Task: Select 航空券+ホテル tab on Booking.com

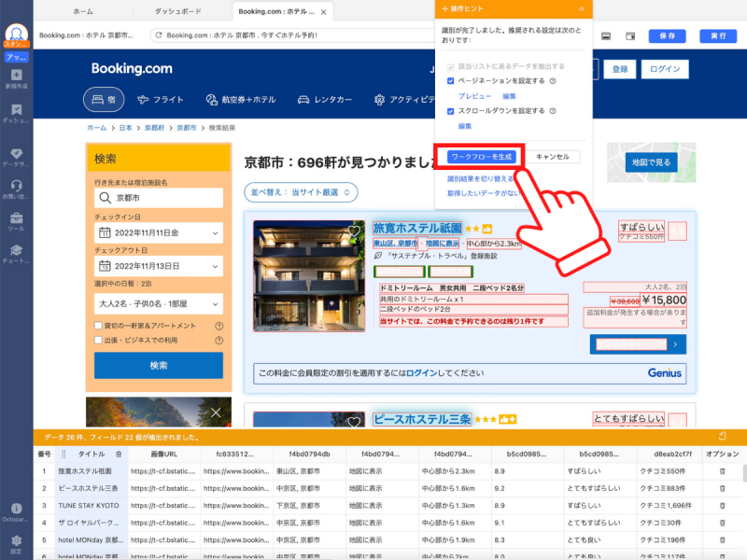Action: click(241, 100)
